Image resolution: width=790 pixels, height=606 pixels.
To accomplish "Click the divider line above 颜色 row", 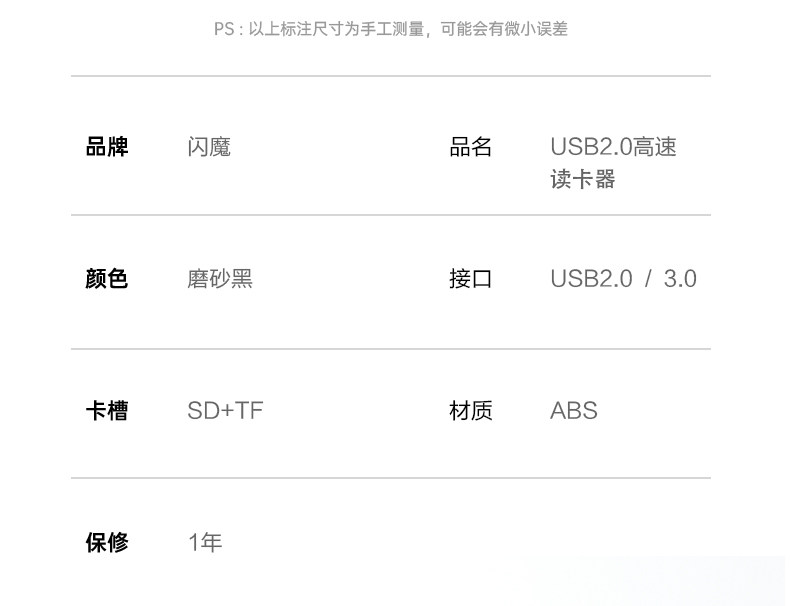I will (391, 215).
